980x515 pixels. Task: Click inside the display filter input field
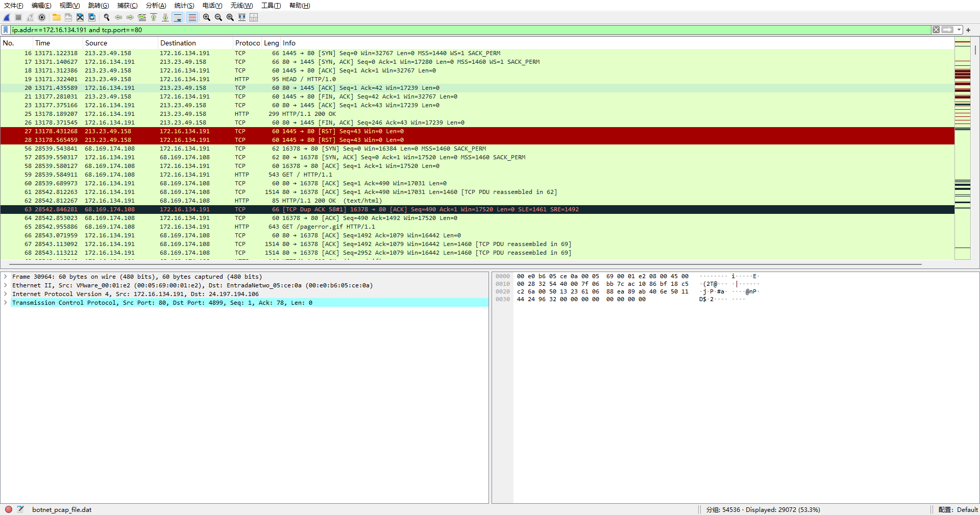(470, 30)
